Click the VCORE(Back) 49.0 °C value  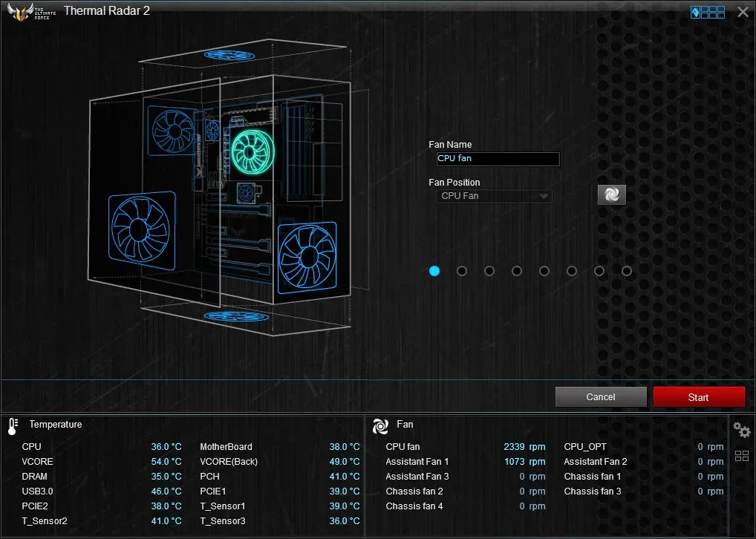345,462
